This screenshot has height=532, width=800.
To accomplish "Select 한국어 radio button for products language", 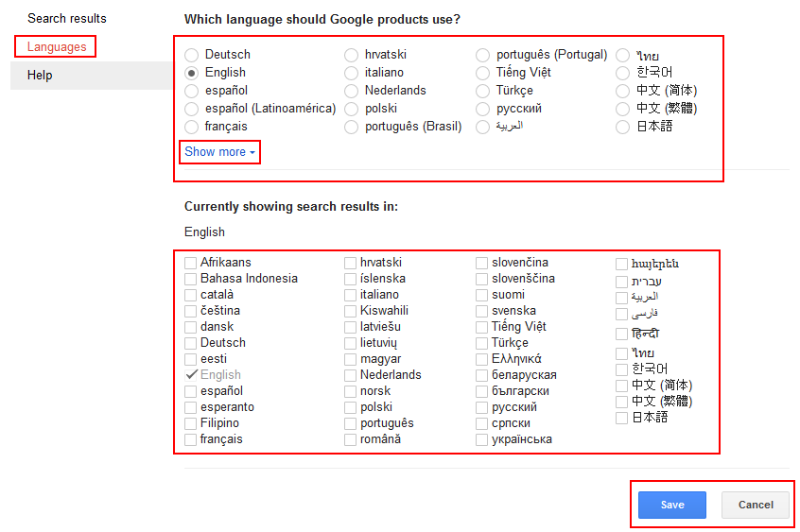I will click(622, 73).
